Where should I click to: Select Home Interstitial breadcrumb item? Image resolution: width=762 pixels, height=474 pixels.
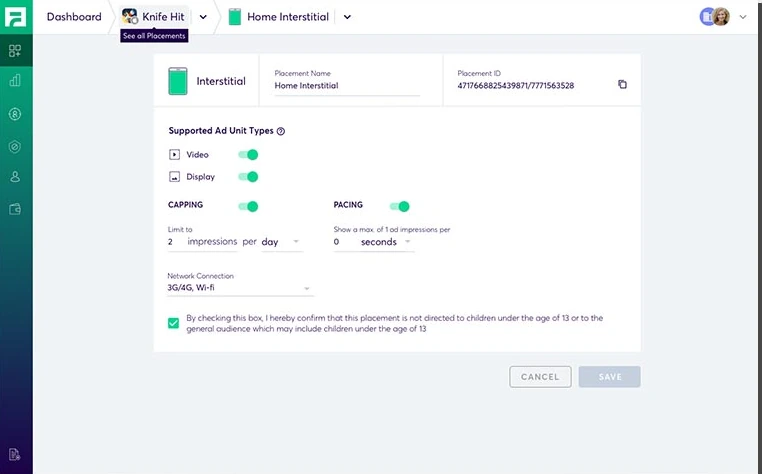point(288,17)
